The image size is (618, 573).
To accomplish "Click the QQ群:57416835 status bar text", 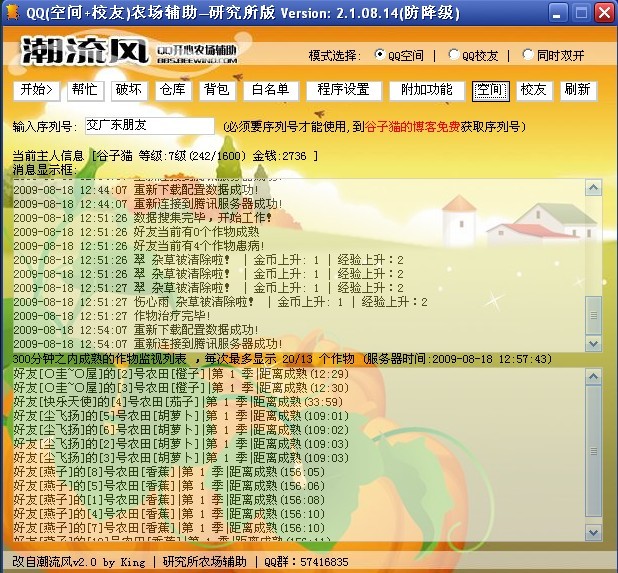I will point(306,562).
